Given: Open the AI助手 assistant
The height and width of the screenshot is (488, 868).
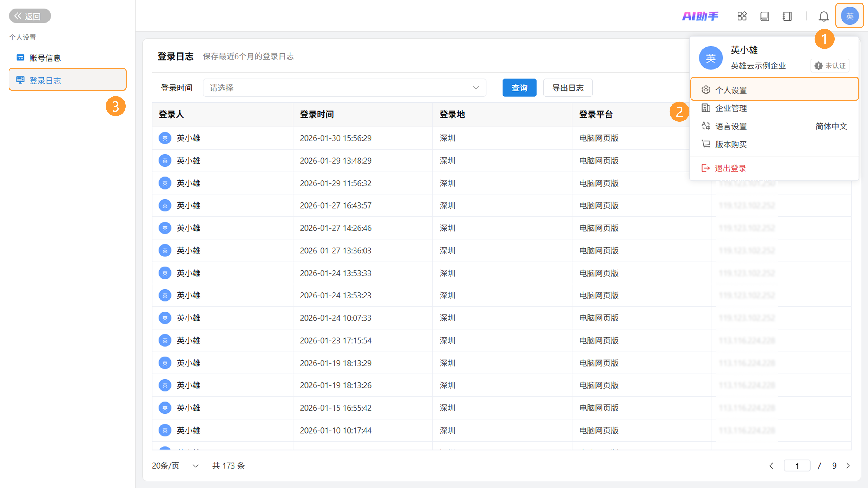Looking at the screenshot, I should tap(700, 16).
